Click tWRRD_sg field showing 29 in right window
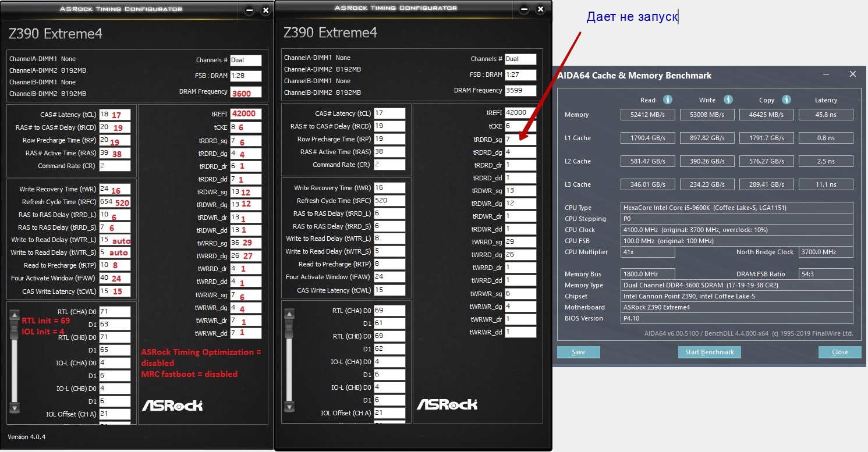868x452 pixels. (520, 241)
